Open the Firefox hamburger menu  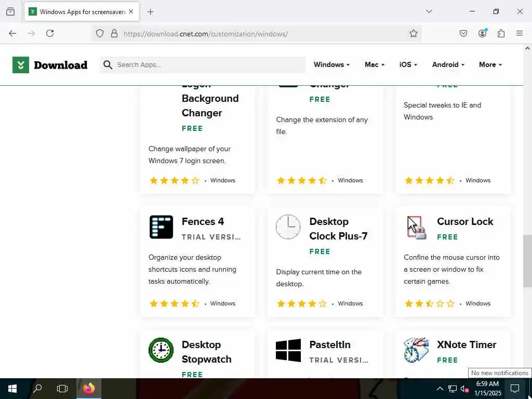[520, 33]
